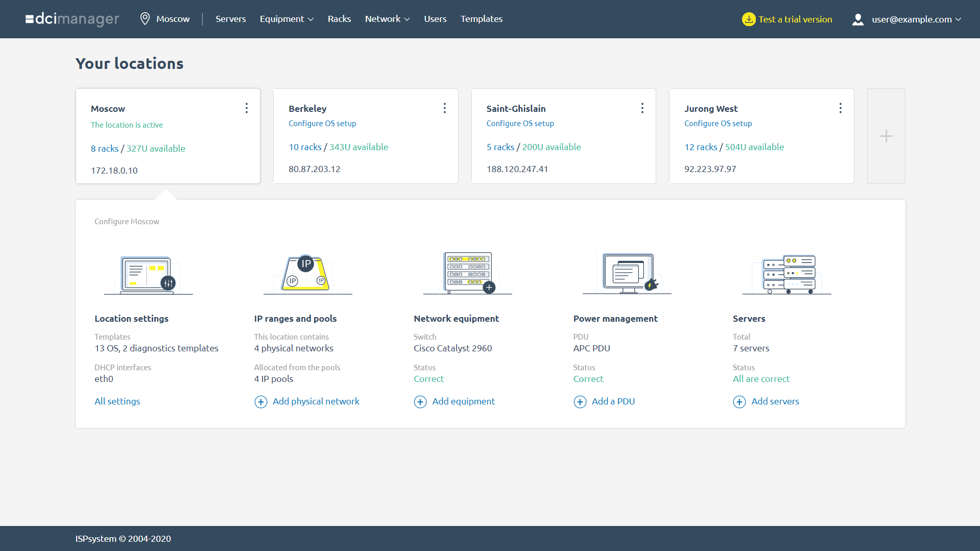This screenshot has width=980, height=551.
Task: Click Test a trial version
Action: 795,19
